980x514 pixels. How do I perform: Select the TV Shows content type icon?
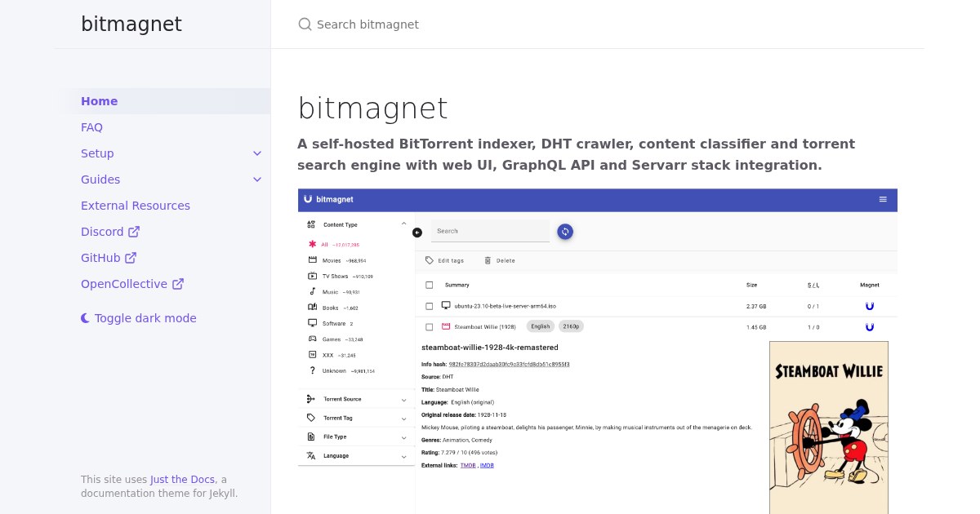coord(312,276)
